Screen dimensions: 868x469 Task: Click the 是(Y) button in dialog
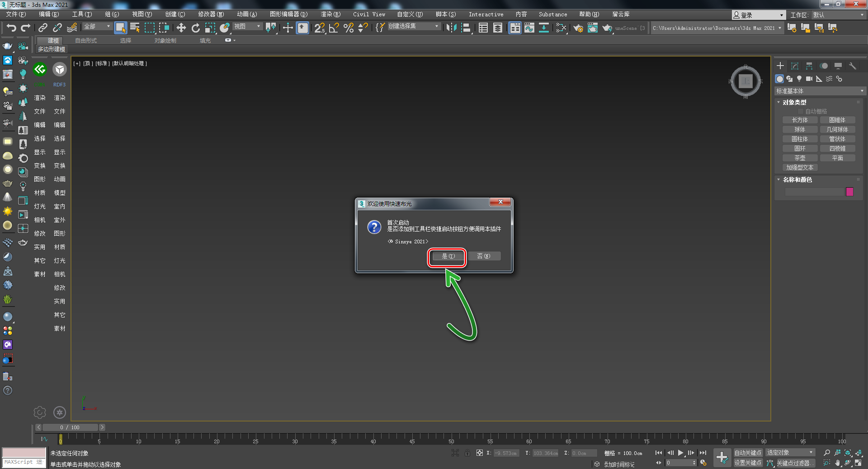click(448, 256)
